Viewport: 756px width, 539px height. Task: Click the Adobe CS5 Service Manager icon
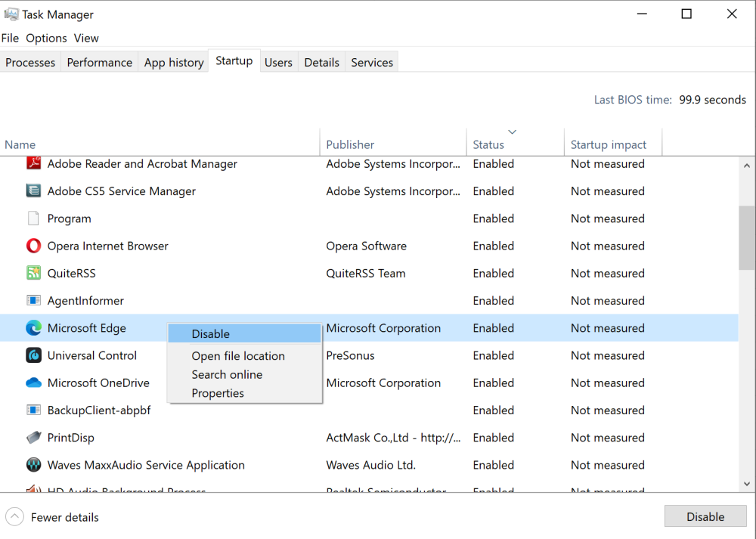coord(33,191)
